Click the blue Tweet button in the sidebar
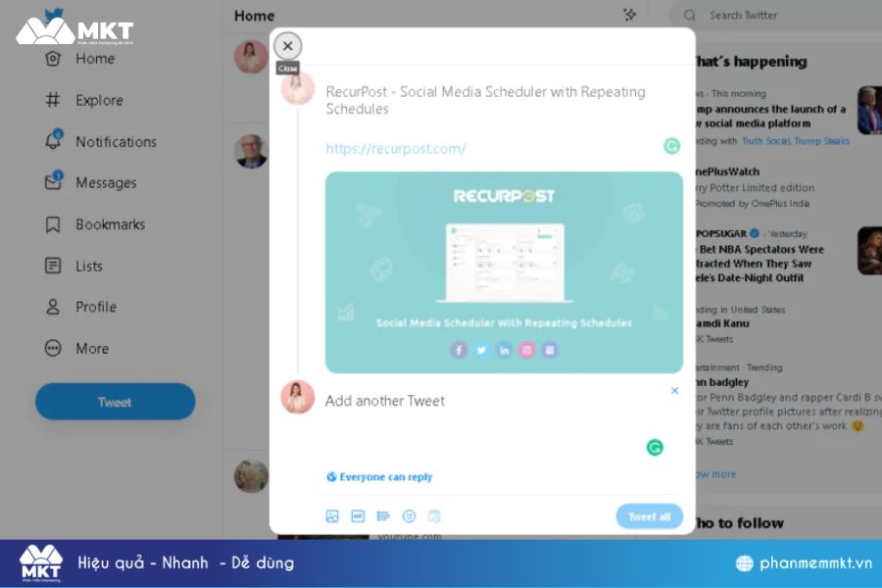Screen dimensions: 882x588 tap(116, 402)
